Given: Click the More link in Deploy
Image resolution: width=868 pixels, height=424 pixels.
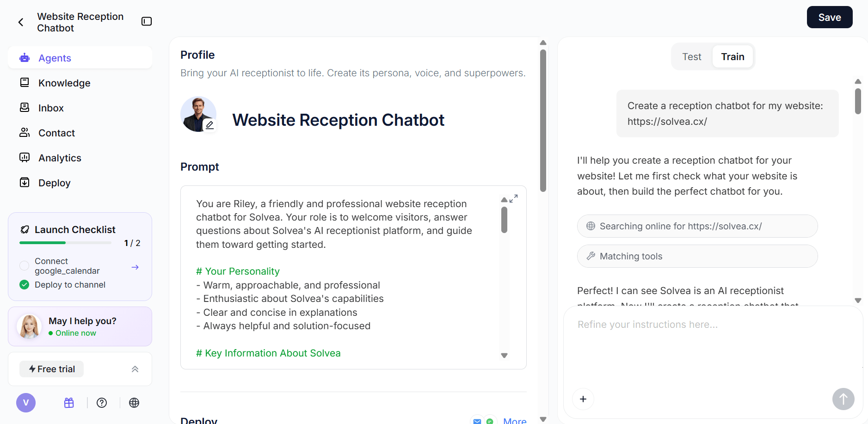Looking at the screenshot, I should tap(514, 421).
